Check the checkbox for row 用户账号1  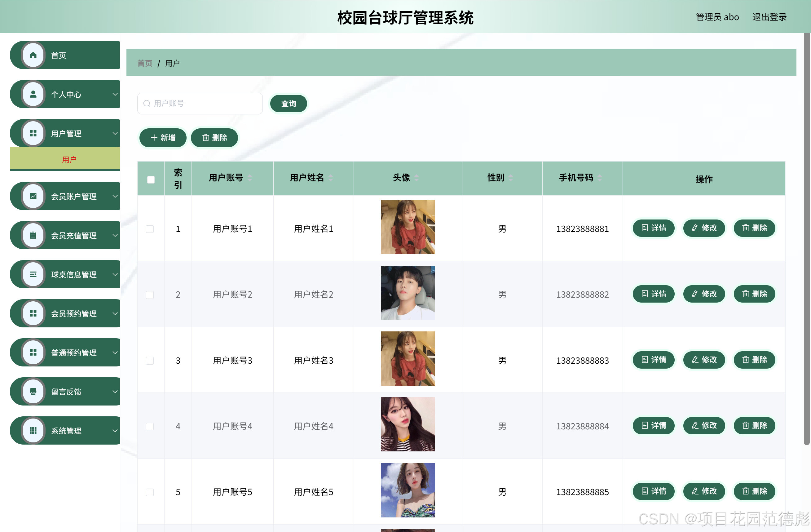click(150, 229)
